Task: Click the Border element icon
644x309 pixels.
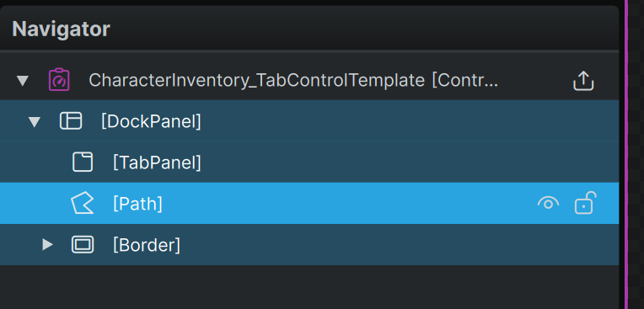Action: pos(83,244)
